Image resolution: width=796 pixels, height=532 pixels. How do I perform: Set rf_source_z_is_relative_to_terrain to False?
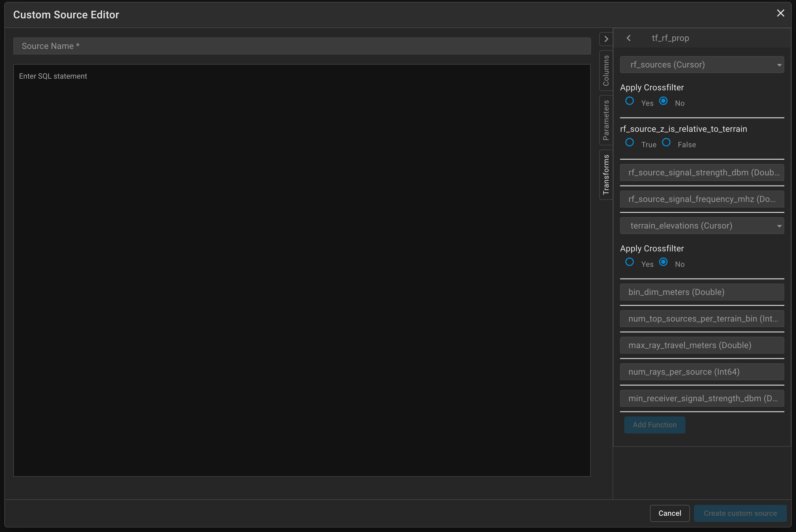coord(666,142)
